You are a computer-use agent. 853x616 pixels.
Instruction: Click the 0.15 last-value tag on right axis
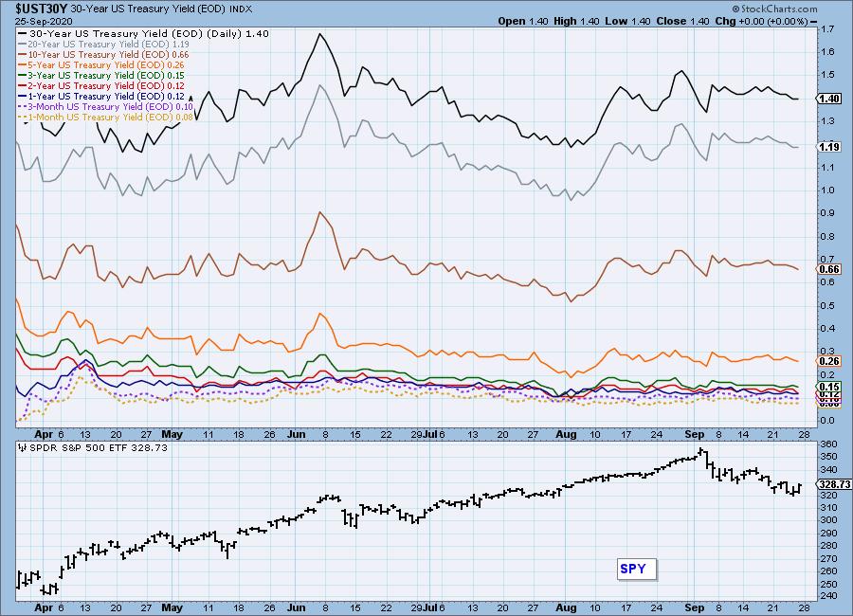828,387
